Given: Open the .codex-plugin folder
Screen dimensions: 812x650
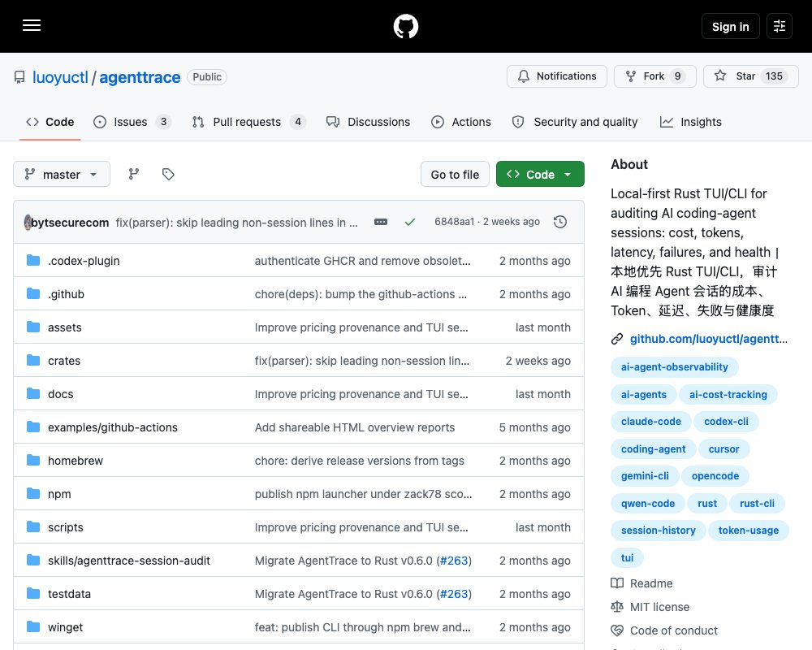Looking at the screenshot, I should point(84,261).
